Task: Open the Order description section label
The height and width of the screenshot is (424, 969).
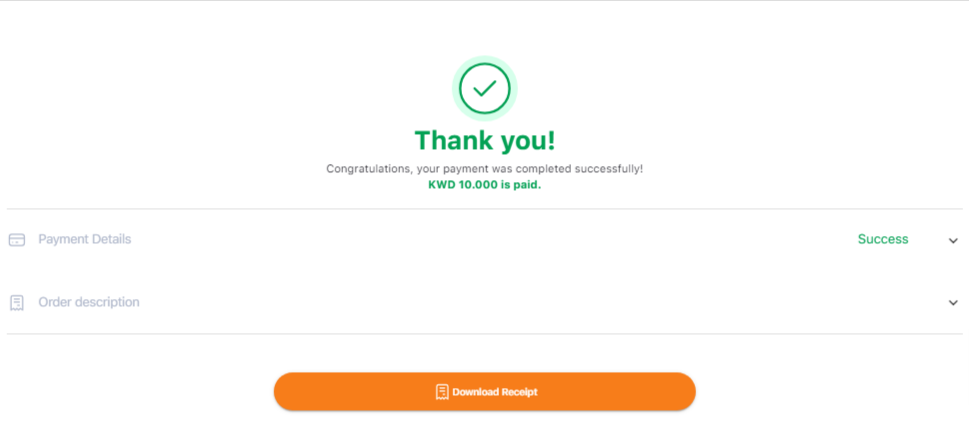Action: click(89, 303)
